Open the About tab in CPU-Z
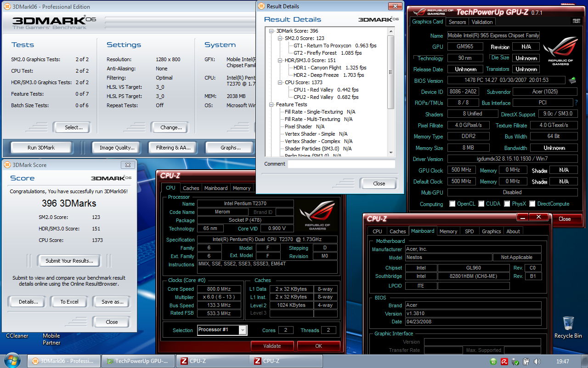The width and height of the screenshot is (588, 368). pyautogui.click(x=513, y=231)
